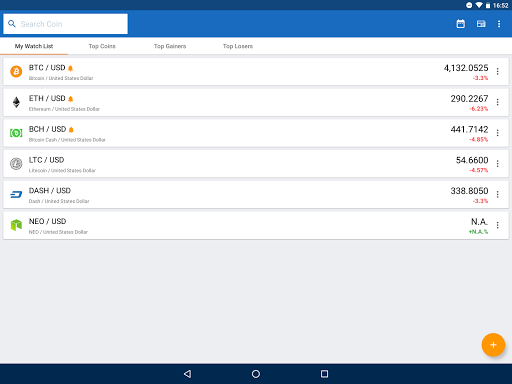Tap the orange add coin button

(x=493, y=345)
